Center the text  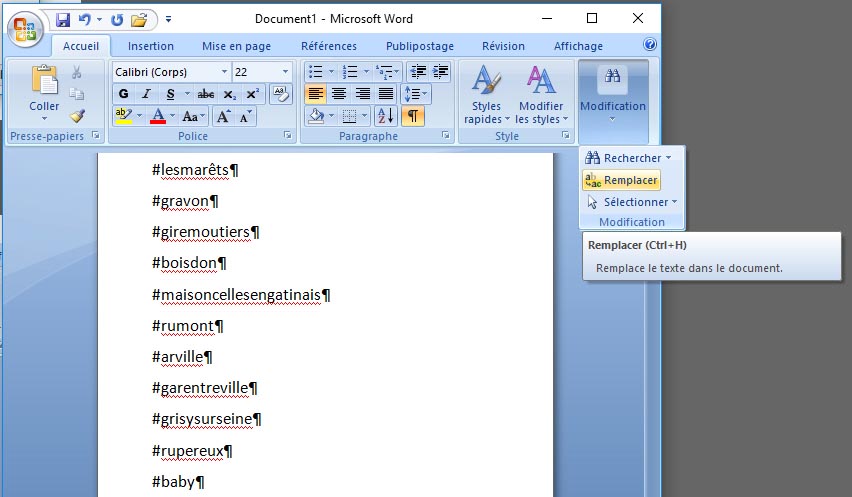pyautogui.click(x=339, y=94)
